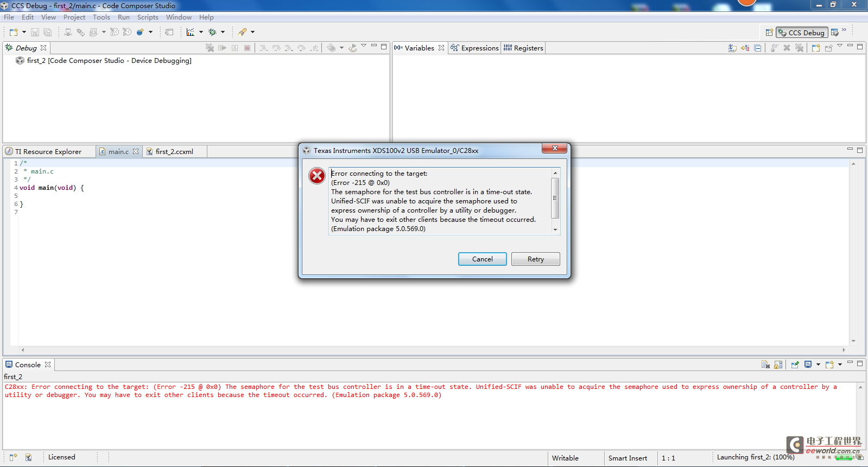Expand the Display Selected Console dropdown
The image size is (868, 467).
coord(818,365)
